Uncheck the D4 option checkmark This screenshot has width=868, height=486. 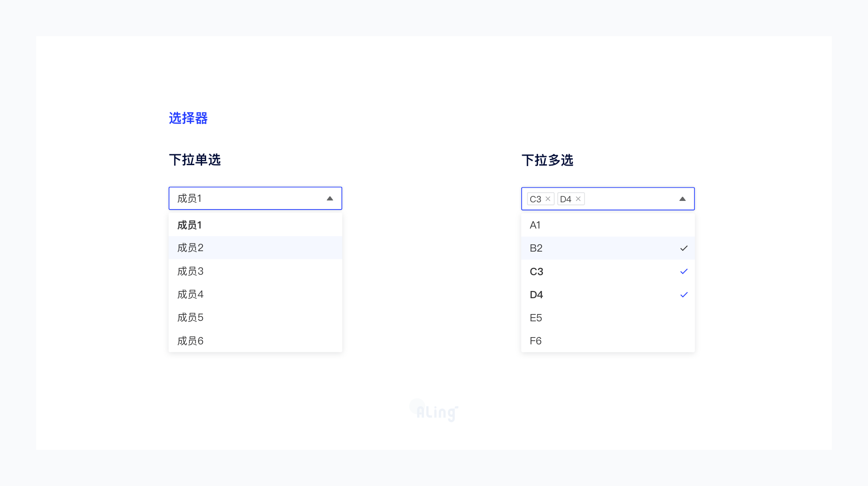[x=684, y=295]
